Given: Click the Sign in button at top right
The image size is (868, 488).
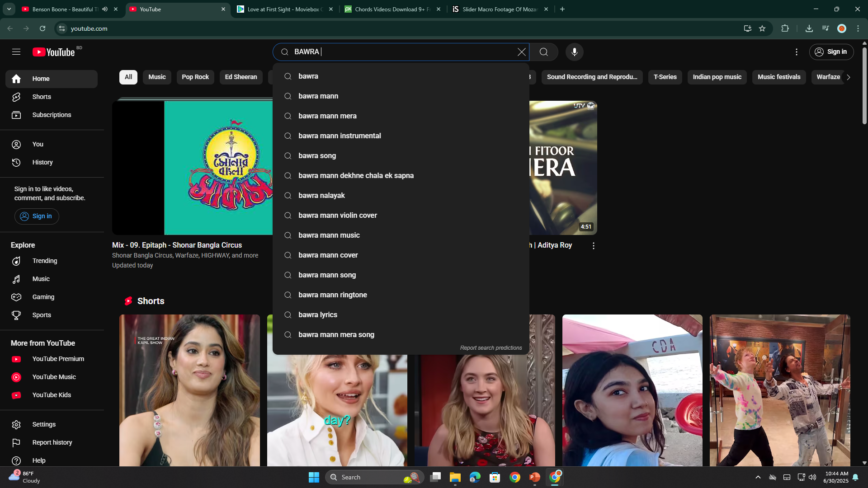Looking at the screenshot, I should 831,52.
